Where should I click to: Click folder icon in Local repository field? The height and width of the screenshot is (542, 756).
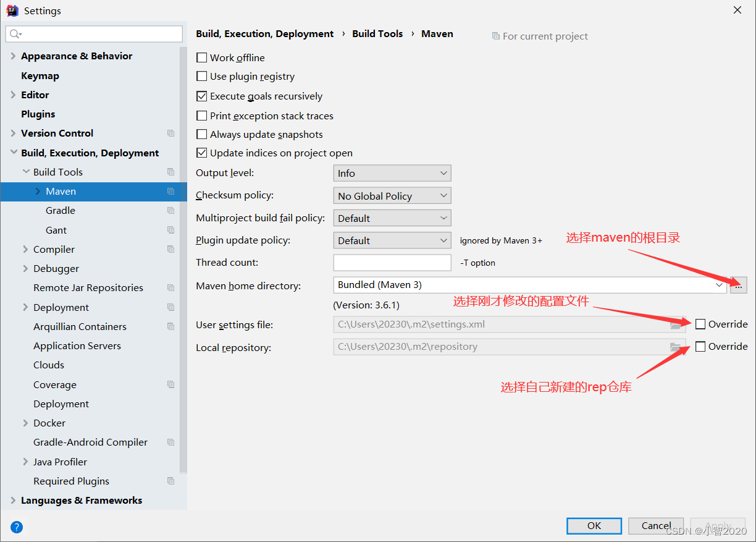point(676,347)
